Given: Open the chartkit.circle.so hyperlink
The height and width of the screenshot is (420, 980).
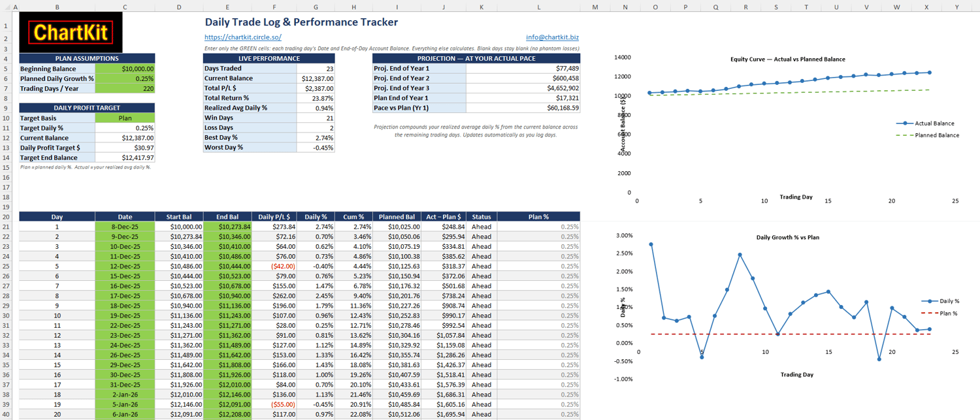Looking at the screenshot, I should tap(243, 38).
